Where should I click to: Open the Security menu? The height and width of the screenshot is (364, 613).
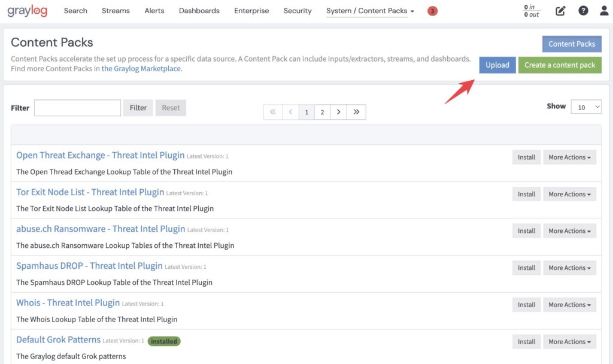click(x=298, y=11)
